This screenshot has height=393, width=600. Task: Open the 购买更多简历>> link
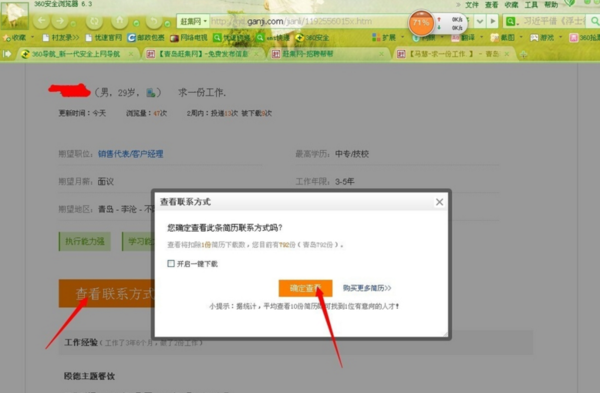pyautogui.click(x=367, y=288)
